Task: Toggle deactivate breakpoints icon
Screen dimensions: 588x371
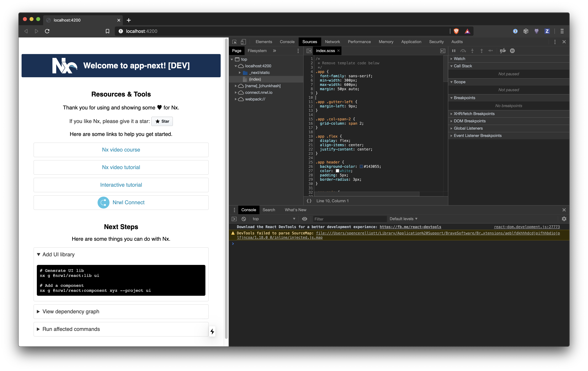Action: pos(503,51)
